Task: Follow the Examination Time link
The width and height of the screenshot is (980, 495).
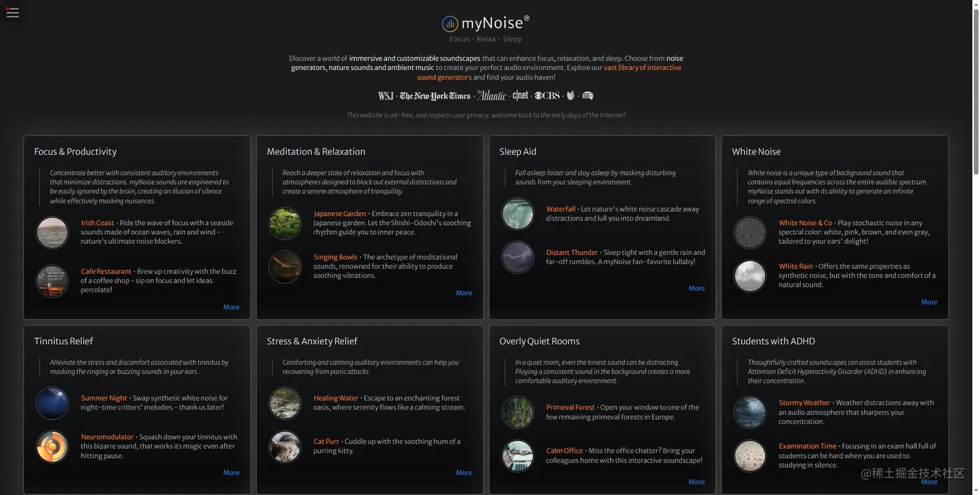Action: 808,446
